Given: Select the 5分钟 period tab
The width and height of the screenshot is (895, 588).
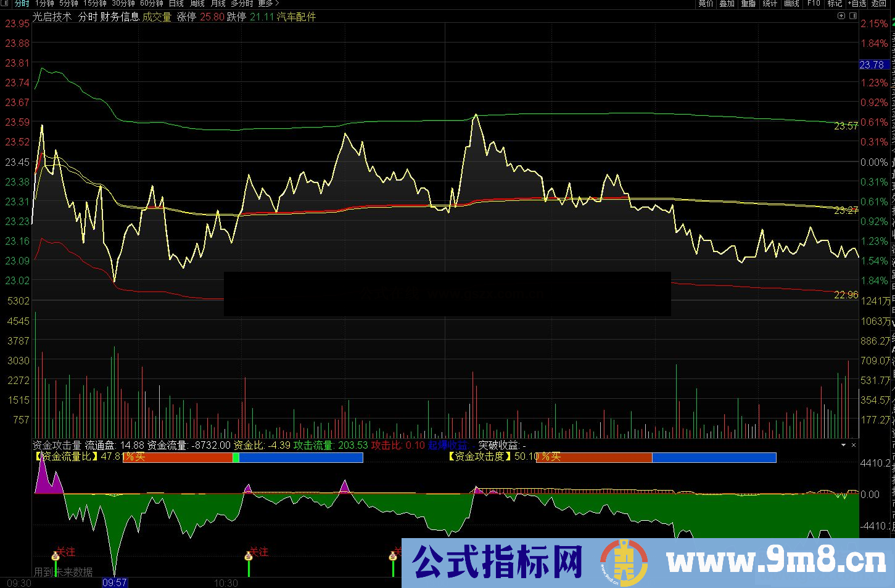Looking at the screenshot, I should pos(68,4).
